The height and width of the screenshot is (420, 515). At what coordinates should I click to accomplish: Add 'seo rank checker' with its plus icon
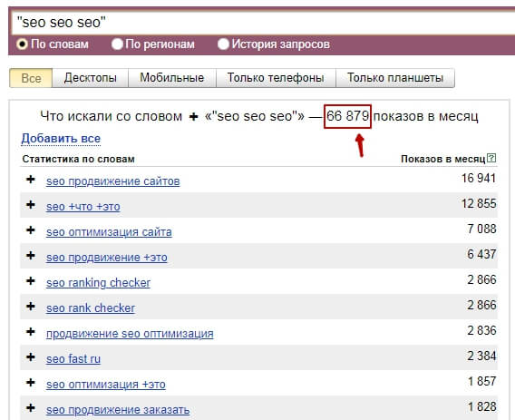click(31, 307)
